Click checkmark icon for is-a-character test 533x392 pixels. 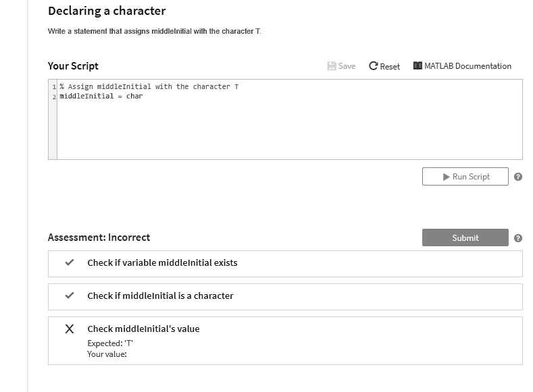[x=70, y=296]
